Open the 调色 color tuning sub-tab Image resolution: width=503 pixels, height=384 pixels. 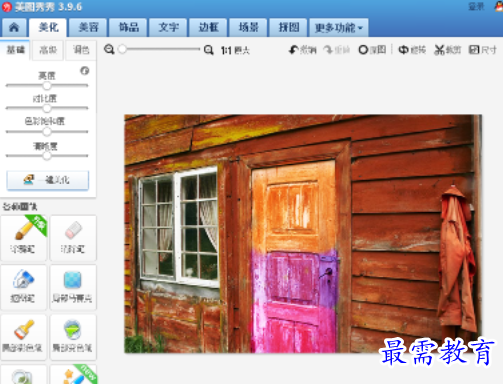(81, 50)
